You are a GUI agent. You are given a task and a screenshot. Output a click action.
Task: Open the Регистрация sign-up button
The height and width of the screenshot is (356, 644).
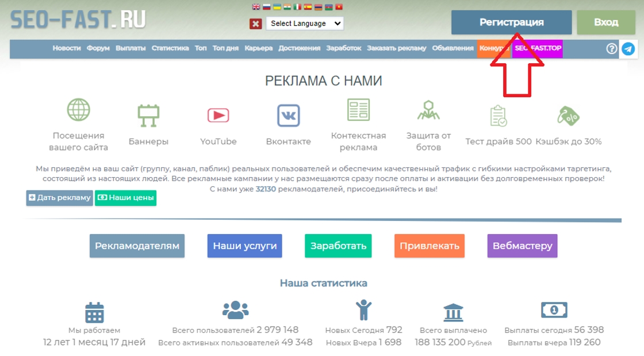[511, 22]
